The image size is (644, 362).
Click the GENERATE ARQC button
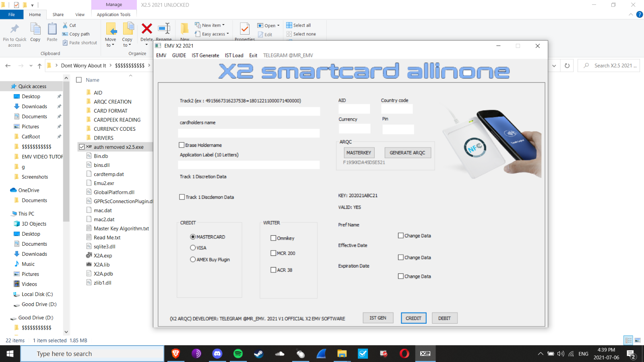[407, 153]
